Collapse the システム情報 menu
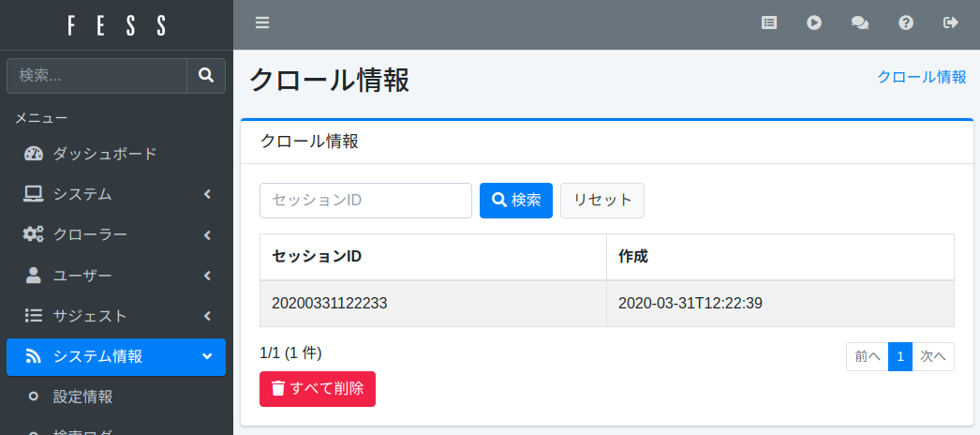Viewport: 980px width, 435px height. [115, 356]
